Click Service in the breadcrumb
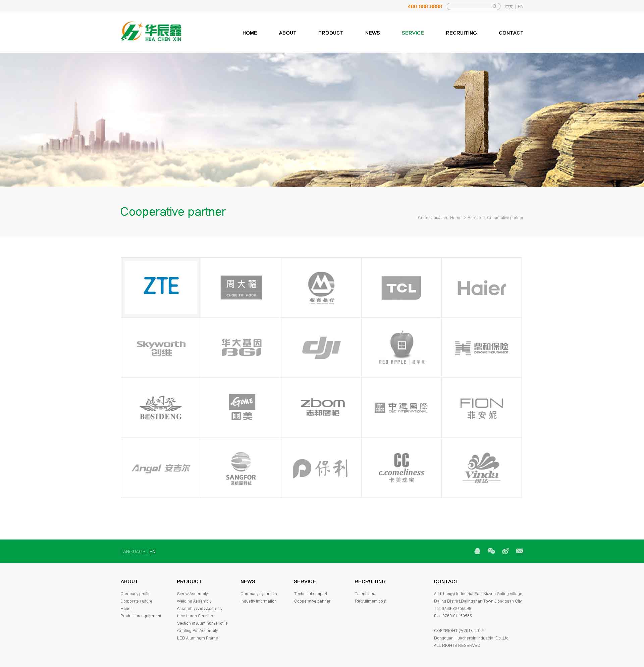 coord(474,218)
